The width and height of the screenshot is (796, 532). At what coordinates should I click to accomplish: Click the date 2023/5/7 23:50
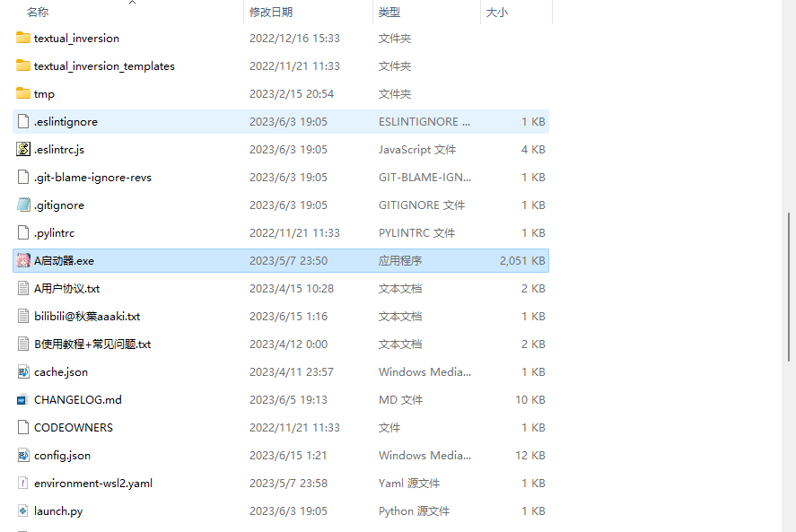coord(288,260)
